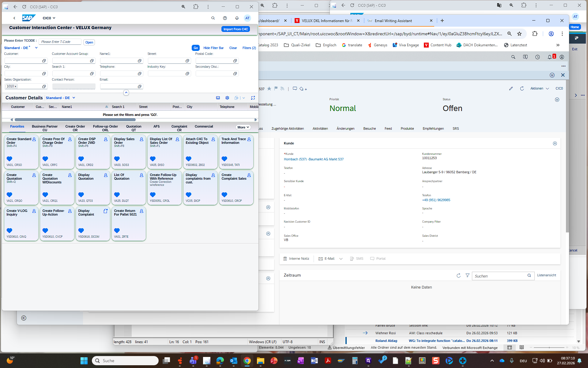Click Outlook zoom slider in status bar
The height and width of the screenshot is (368, 588).
[549, 347]
